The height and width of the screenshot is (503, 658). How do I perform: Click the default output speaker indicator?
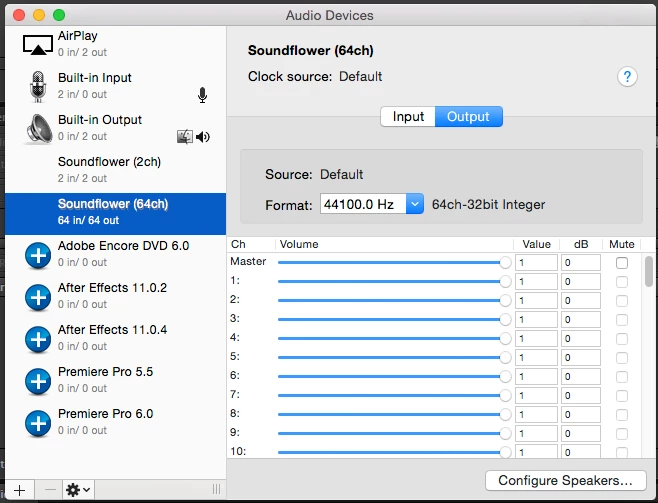(203, 137)
